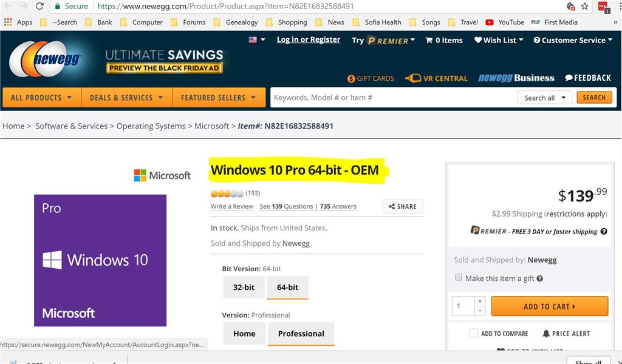Open the Shopping bookmark folder
Viewport: 622px width, 364px height.
point(287,22)
